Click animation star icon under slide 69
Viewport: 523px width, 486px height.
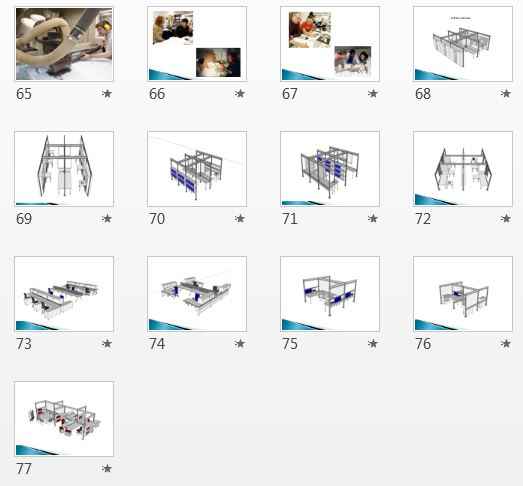pyautogui.click(x=107, y=219)
